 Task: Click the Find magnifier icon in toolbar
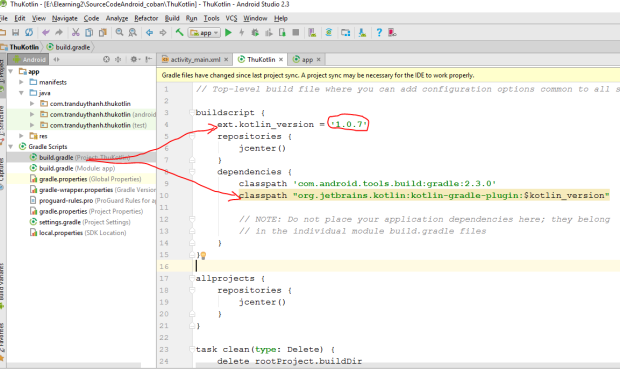point(119,33)
